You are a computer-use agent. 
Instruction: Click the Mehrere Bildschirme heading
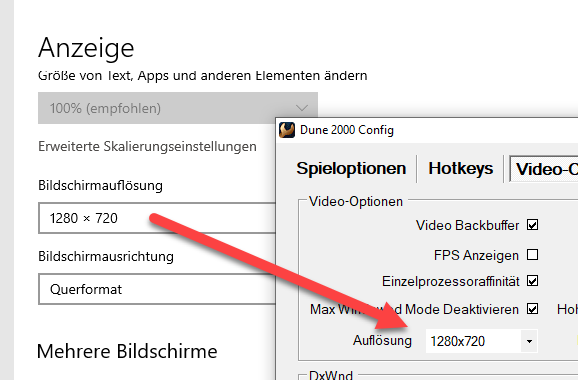(x=127, y=351)
